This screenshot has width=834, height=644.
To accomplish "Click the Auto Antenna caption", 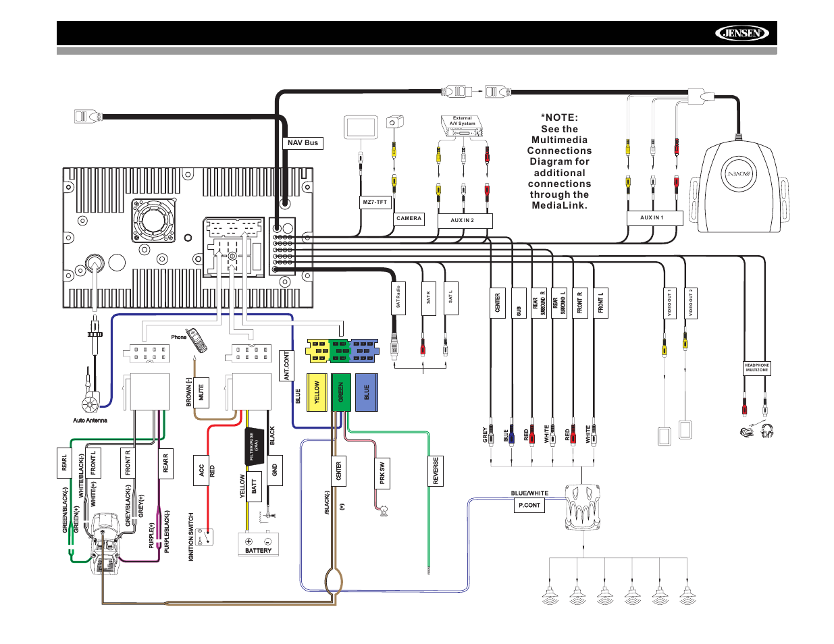I will [90, 421].
